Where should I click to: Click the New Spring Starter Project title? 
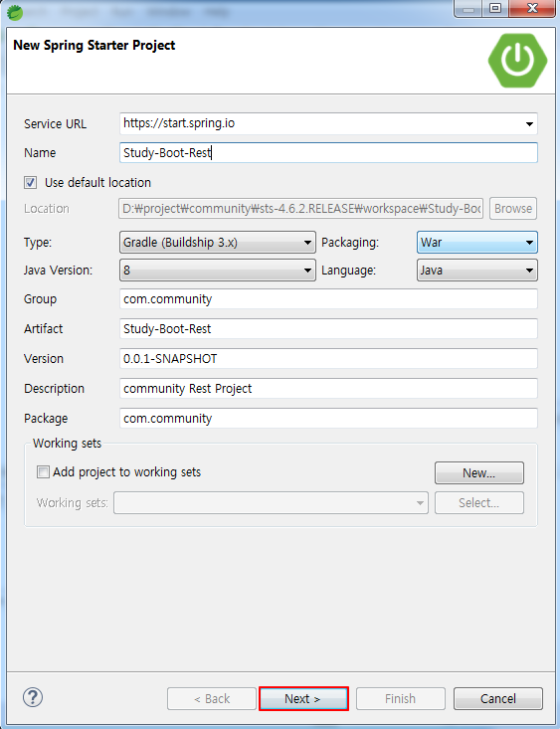93,46
